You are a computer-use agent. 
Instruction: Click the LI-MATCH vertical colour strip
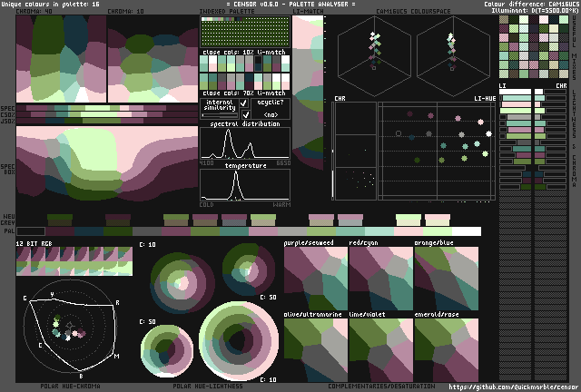click(x=308, y=93)
